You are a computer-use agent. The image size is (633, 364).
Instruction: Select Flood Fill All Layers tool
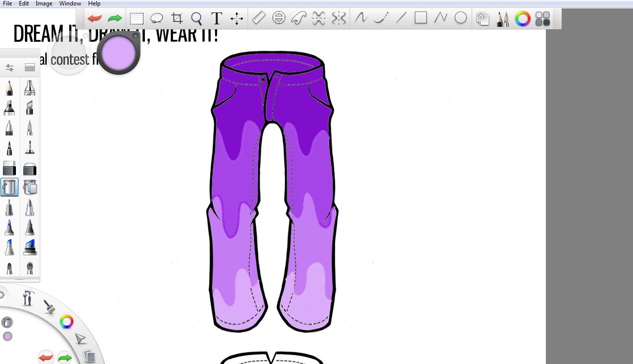point(30,187)
